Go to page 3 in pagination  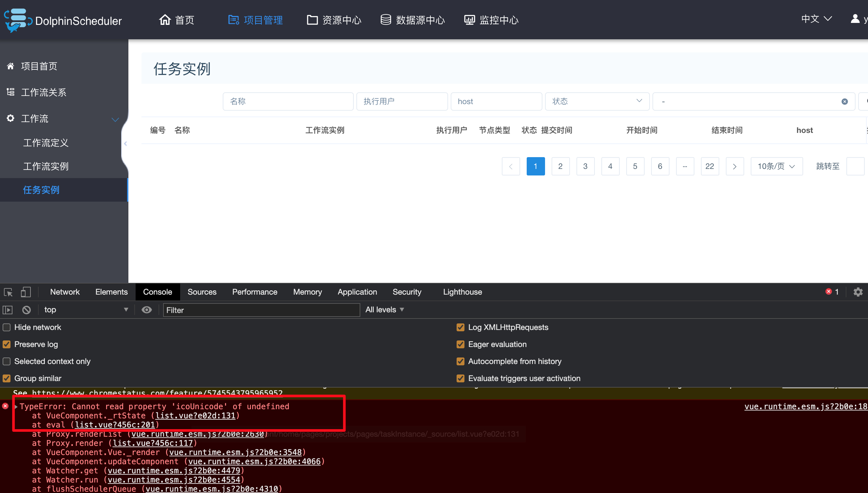[x=585, y=166]
